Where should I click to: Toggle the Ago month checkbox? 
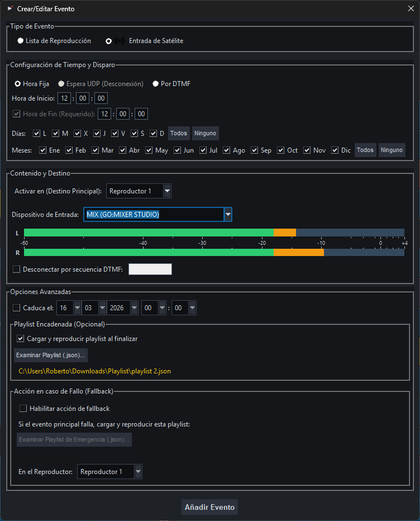pyautogui.click(x=226, y=150)
